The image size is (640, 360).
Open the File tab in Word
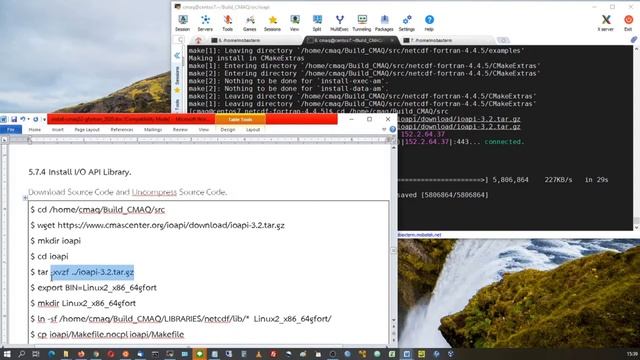11,129
